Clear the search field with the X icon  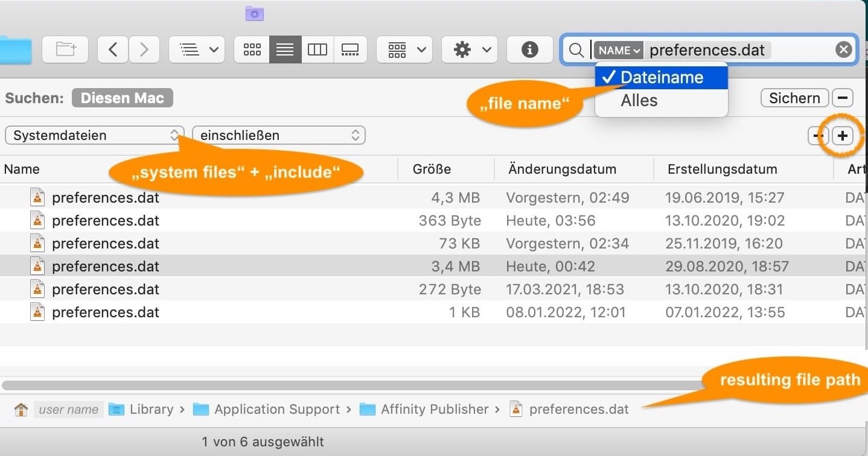click(x=843, y=49)
